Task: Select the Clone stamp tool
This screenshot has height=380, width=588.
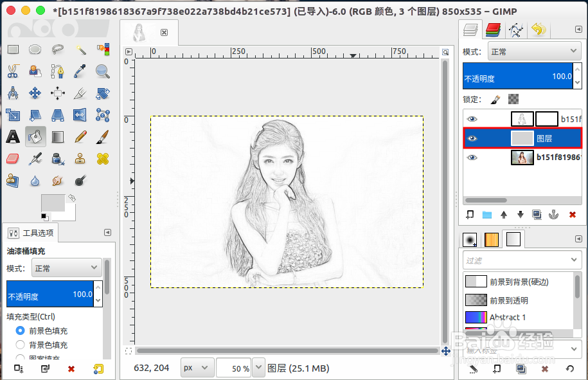Action: click(x=80, y=159)
